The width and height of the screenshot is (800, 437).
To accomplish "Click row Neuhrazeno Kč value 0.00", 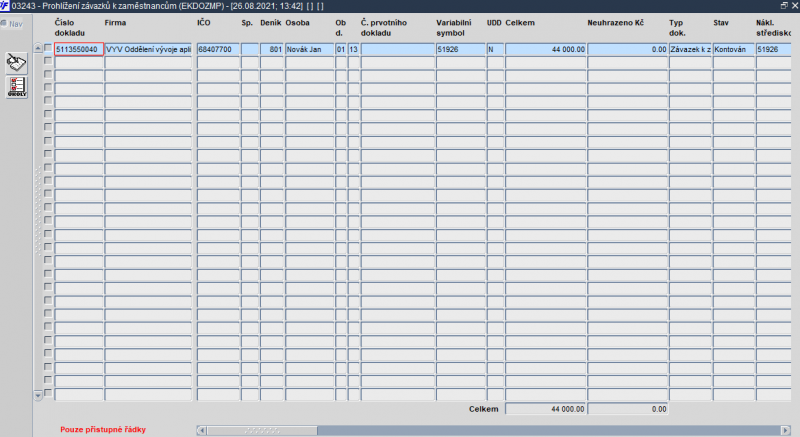I will [x=628, y=49].
